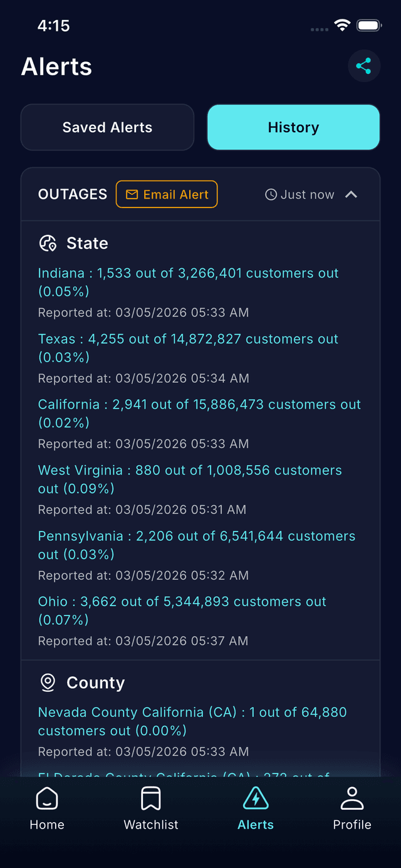
Task: Open the Ohio outage alert
Action: pyautogui.click(x=182, y=610)
